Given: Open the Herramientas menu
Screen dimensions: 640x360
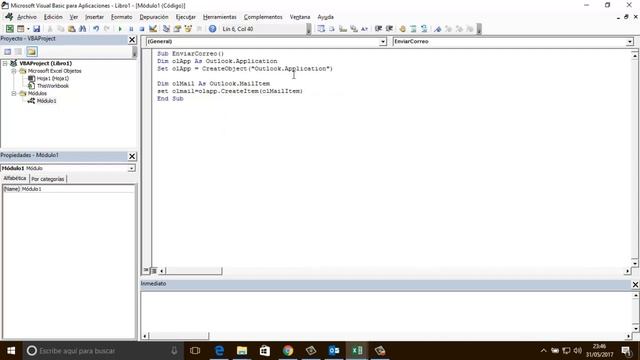Looking at the screenshot, I should coord(220,17).
